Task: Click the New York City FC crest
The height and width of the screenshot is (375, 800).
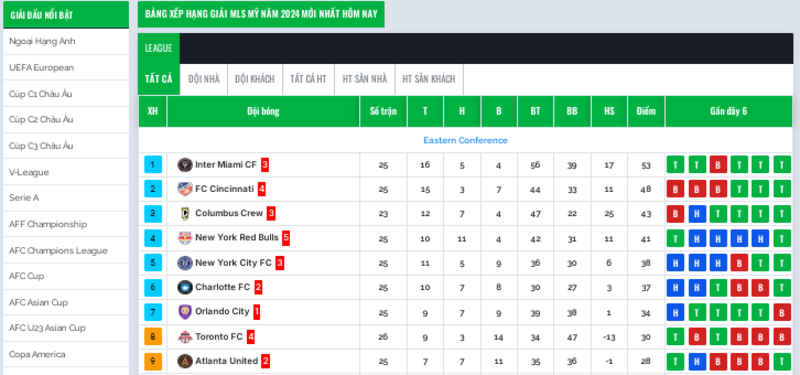Action: (x=185, y=263)
